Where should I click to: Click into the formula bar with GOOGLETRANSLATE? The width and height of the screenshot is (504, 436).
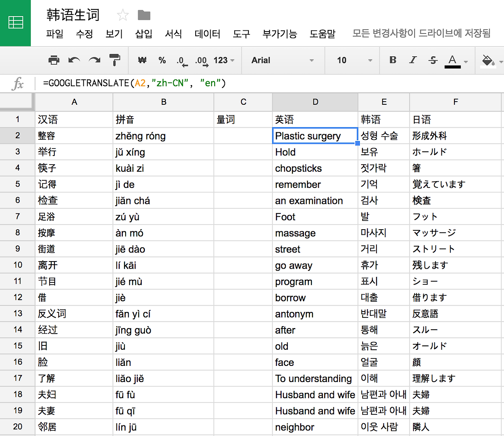point(269,83)
